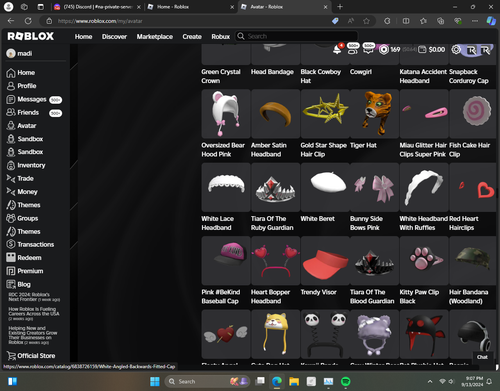Image resolution: width=500 pixels, height=391 pixels.
Task: Open the sidebar Home item
Action: pos(21,73)
